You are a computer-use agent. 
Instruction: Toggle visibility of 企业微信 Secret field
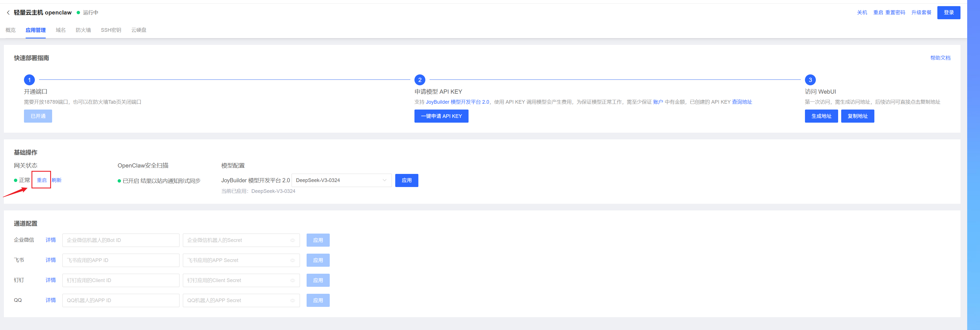(293, 240)
